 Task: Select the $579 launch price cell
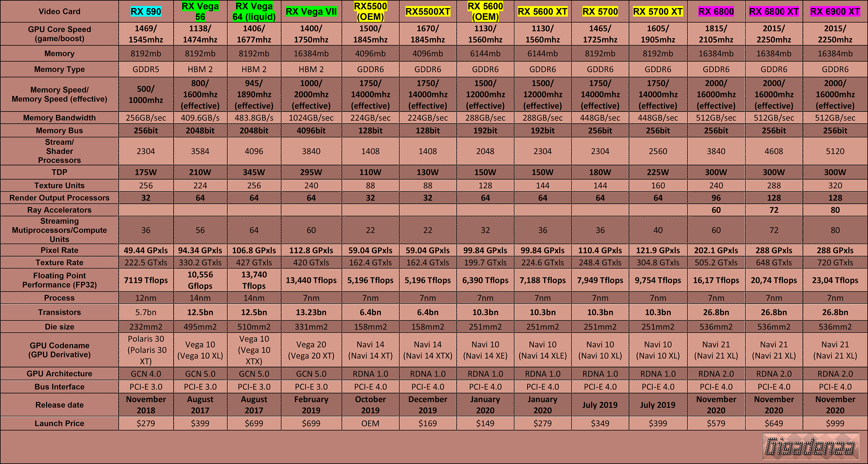(x=716, y=423)
